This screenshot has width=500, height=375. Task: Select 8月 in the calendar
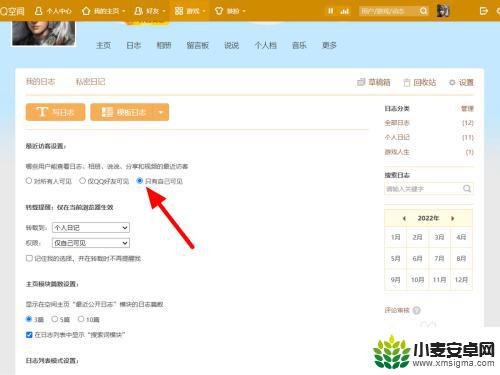pos(461,259)
